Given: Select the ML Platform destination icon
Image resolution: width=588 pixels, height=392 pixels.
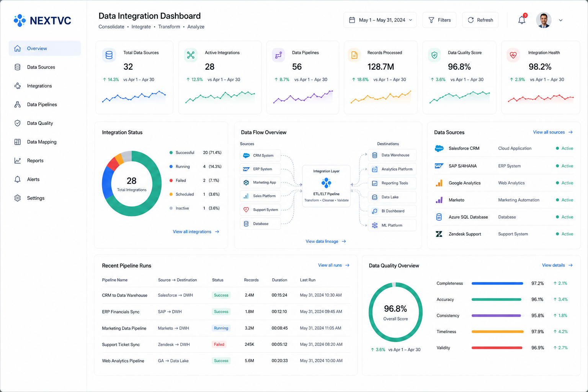Looking at the screenshot, I should pyautogui.click(x=375, y=225).
